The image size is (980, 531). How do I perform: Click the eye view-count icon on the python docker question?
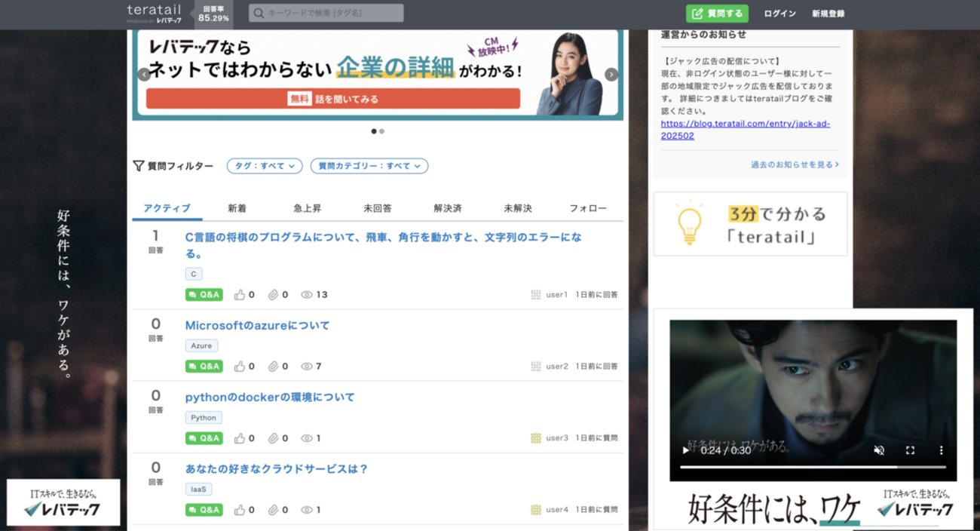coord(307,437)
